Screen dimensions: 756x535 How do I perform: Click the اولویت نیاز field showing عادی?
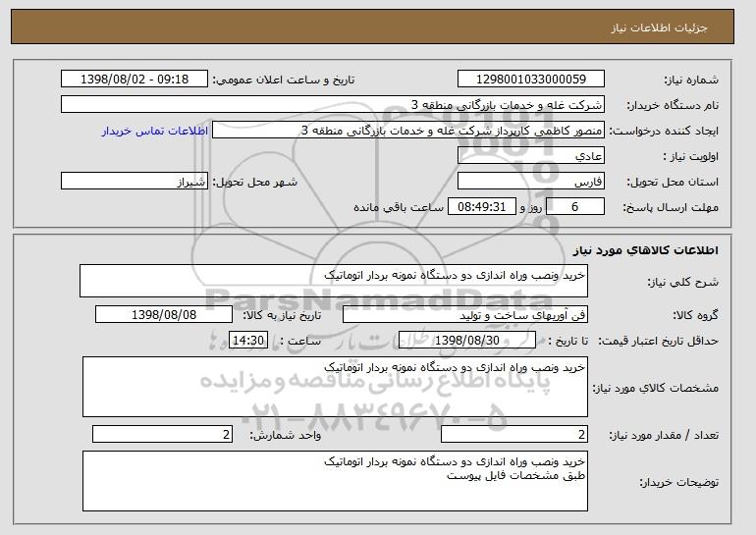[531, 156]
